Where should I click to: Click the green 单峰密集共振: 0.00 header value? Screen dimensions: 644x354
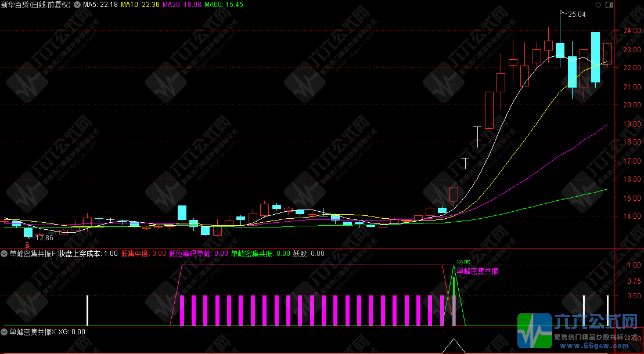(x=260, y=254)
